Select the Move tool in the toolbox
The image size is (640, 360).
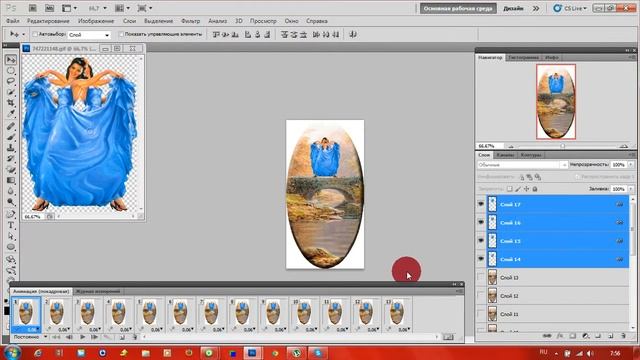coord(11,60)
